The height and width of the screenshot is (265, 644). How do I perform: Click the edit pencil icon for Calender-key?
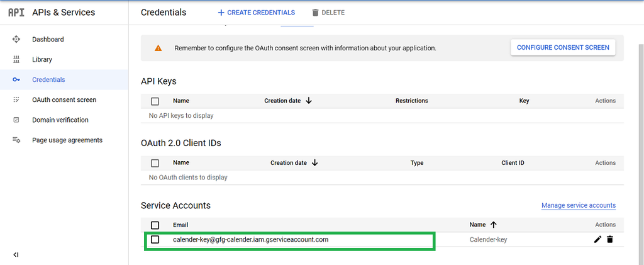tap(597, 239)
